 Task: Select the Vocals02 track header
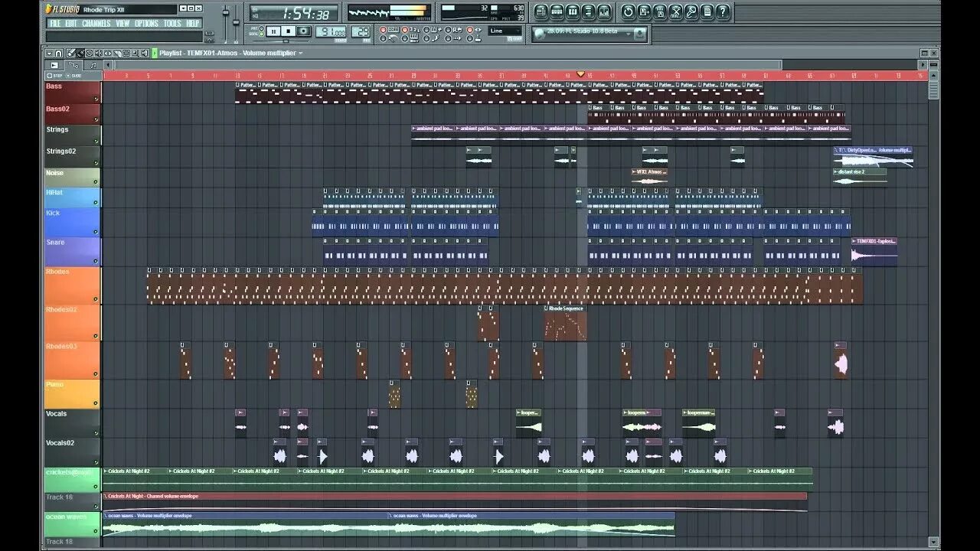point(72,452)
